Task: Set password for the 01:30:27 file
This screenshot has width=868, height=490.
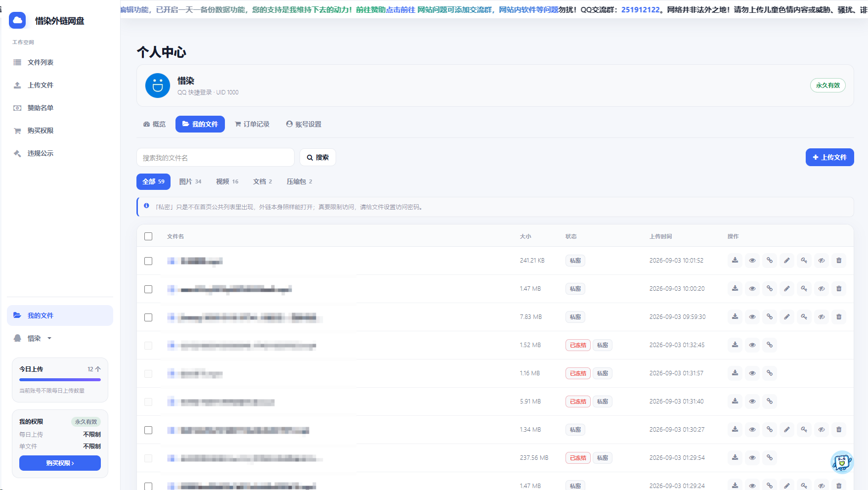Action: click(804, 430)
